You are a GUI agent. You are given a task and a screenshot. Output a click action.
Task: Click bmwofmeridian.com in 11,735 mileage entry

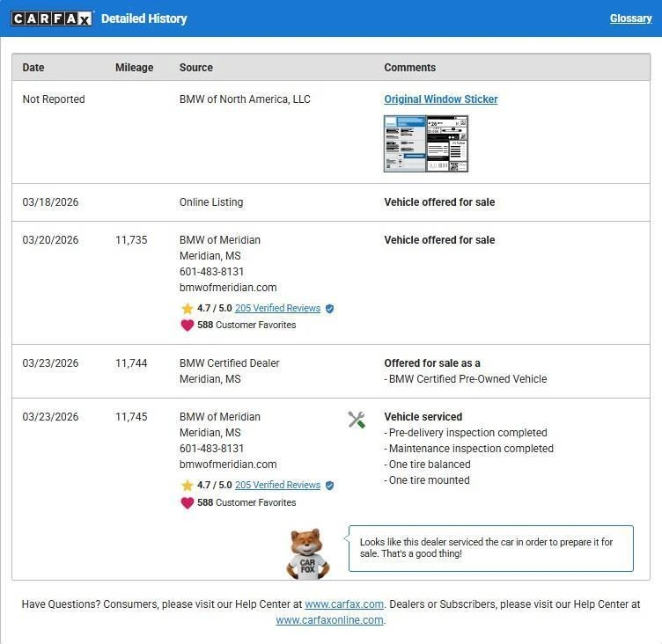[x=228, y=288]
